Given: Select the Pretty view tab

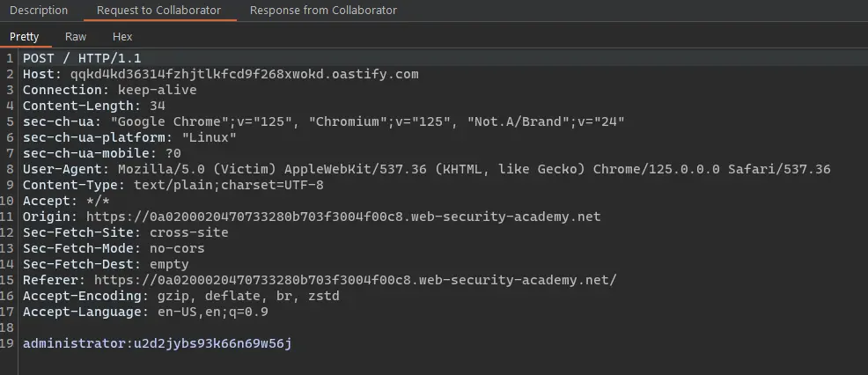Looking at the screenshot, I should pyautogui.click(x=25, y=37).
